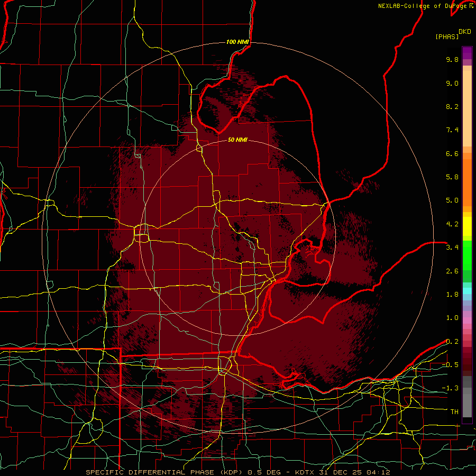Click the DKD label above the scale

pos(465,32)
